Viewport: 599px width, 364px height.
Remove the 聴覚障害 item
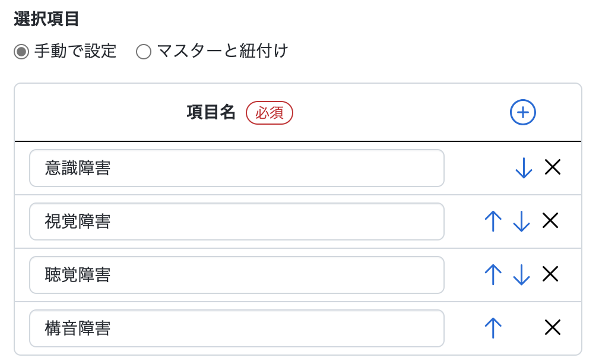coord(550,275)
